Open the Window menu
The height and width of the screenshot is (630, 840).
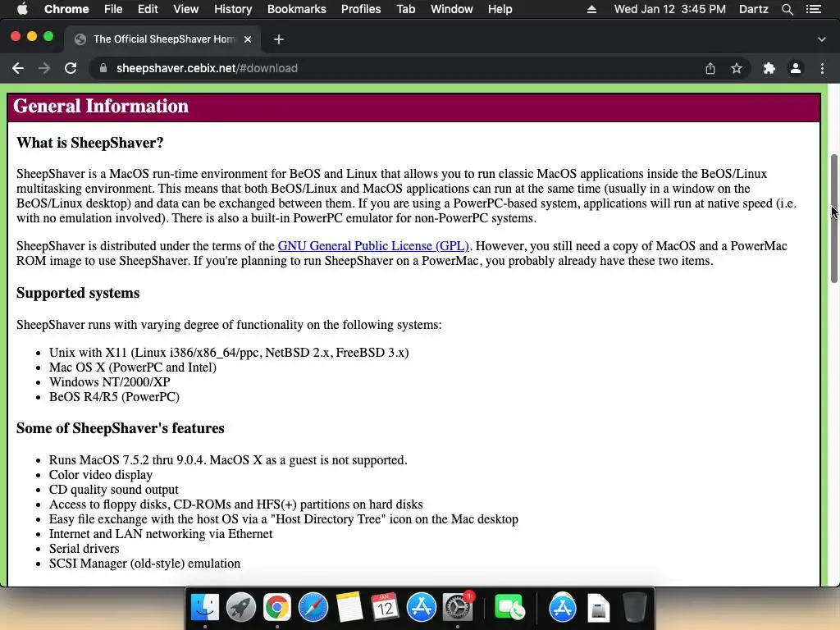[452, 9]
